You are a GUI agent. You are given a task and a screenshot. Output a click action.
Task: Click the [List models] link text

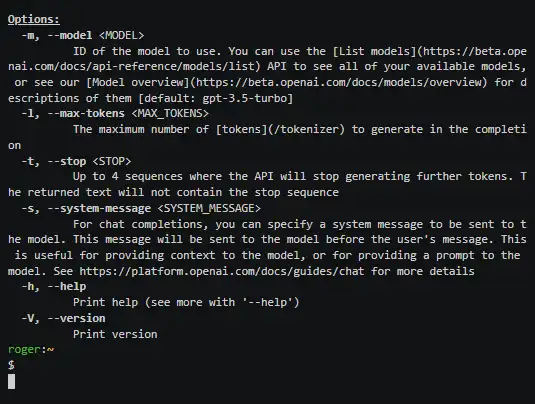(375, 51)
